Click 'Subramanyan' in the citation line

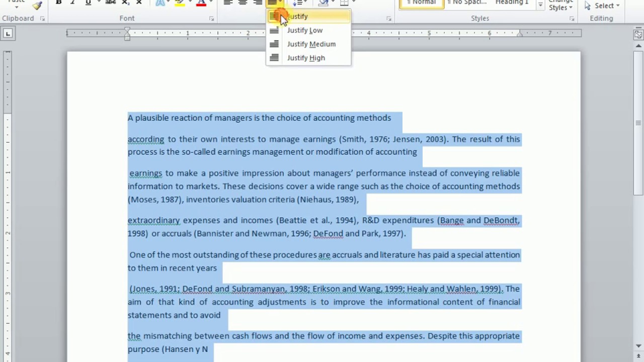[x=259, y=289]
